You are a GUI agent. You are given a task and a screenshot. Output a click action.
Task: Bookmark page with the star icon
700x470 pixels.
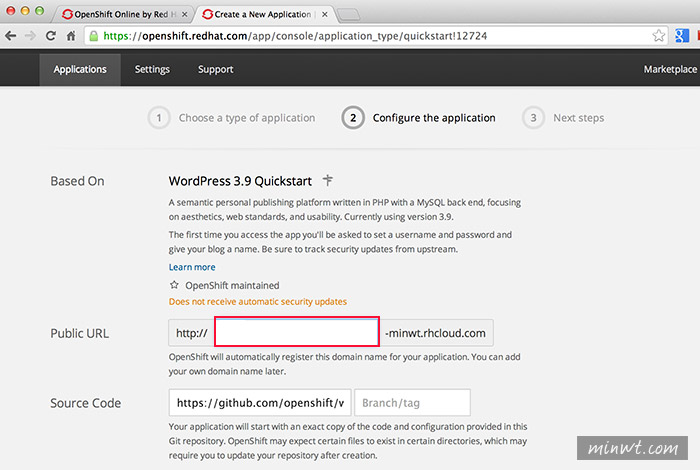click(x=658, y=36)
